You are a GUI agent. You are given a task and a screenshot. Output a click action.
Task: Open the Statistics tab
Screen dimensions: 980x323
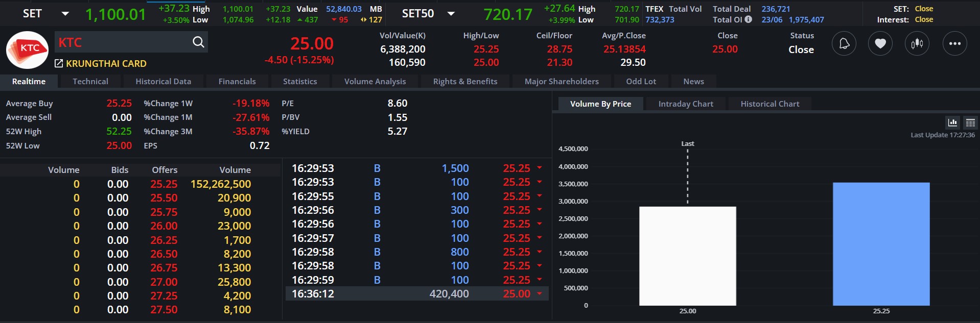tap(300, 82)
